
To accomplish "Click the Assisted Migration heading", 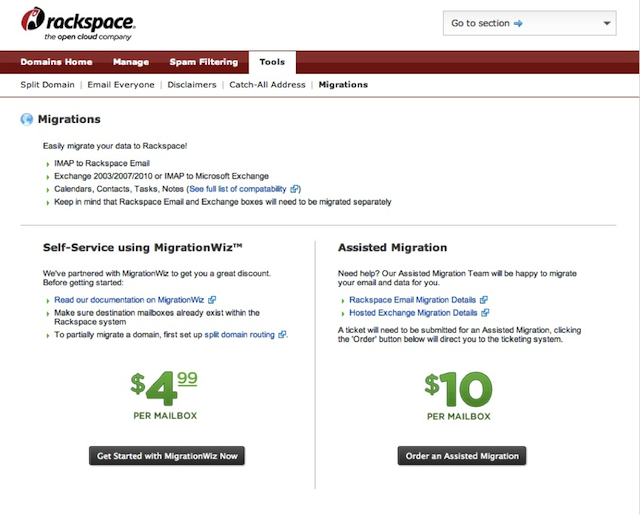I will coord(393,248).
